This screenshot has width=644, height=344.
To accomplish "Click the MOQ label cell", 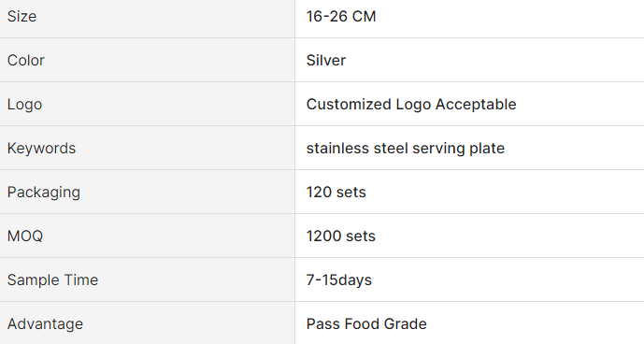I will coord(147,236).
